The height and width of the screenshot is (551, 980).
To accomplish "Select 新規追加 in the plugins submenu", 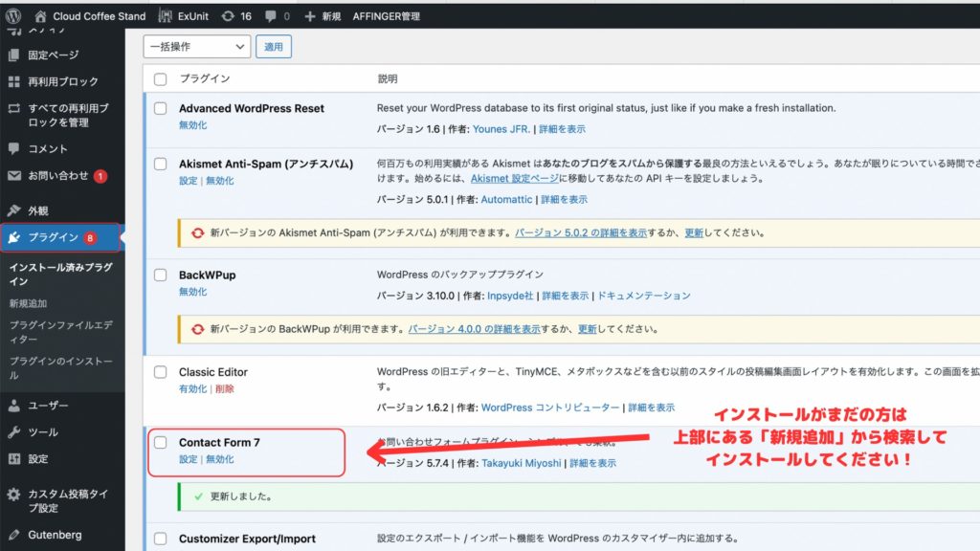I will (x=28, y=303).
